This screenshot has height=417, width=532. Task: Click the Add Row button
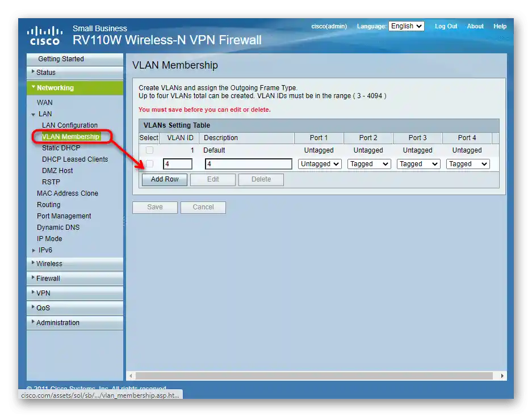click(x=165, y=179)
